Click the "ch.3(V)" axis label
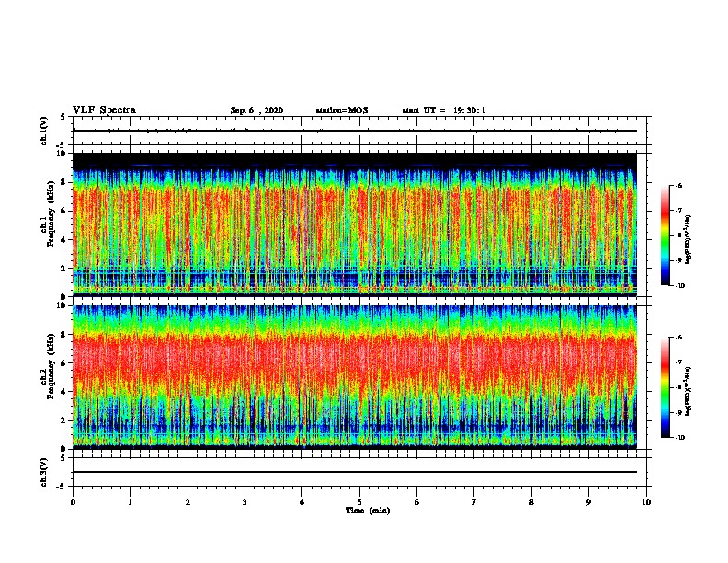This screenshot has width=728, height=563. (x=44, y=472)
